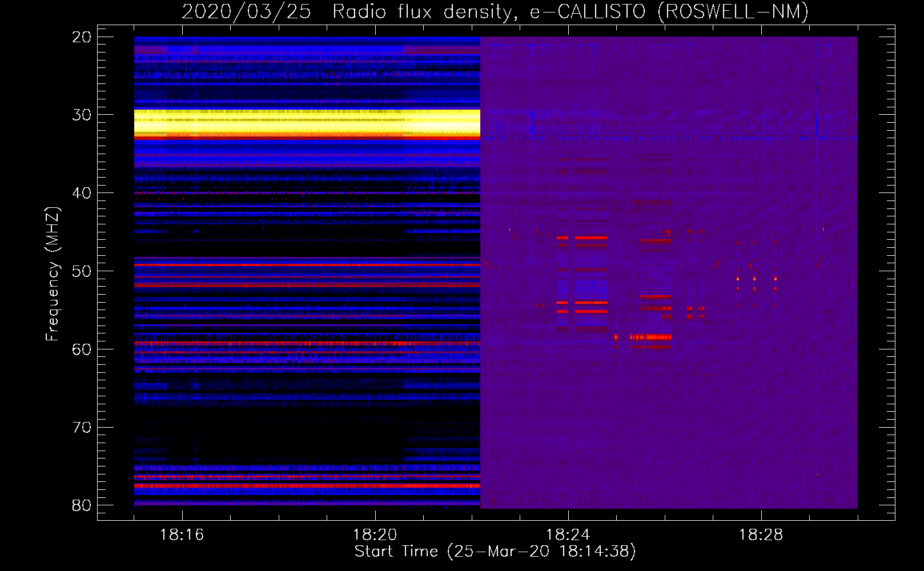Click the plot title "Radio flux density, e-CALLISTO (ROSWELL-NM)"
Screen dimensions: 924x571
click(571, 12)
